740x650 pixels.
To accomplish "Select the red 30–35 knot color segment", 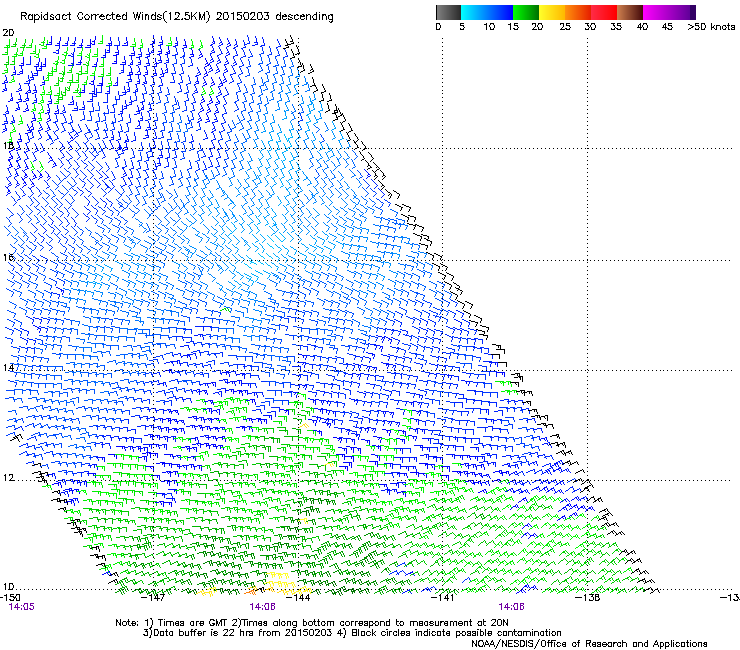I will [x=604, y=12].
